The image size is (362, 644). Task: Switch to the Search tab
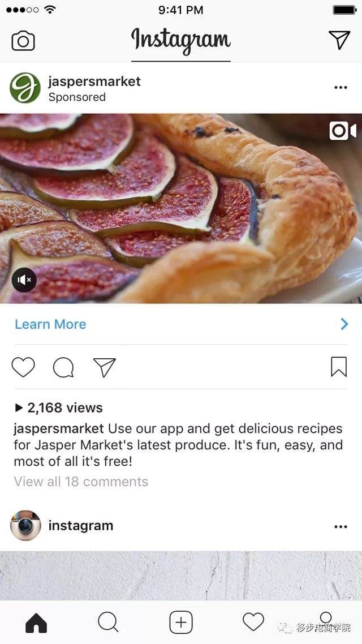[109, 622]
